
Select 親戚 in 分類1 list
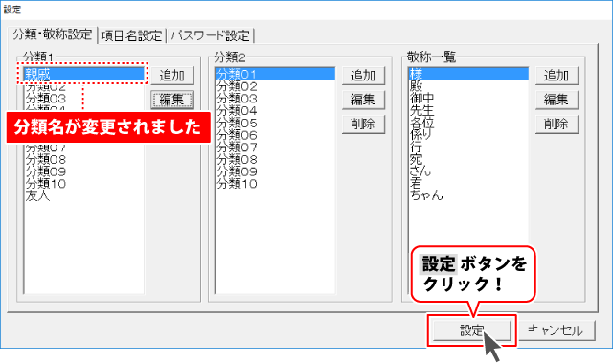84,74
